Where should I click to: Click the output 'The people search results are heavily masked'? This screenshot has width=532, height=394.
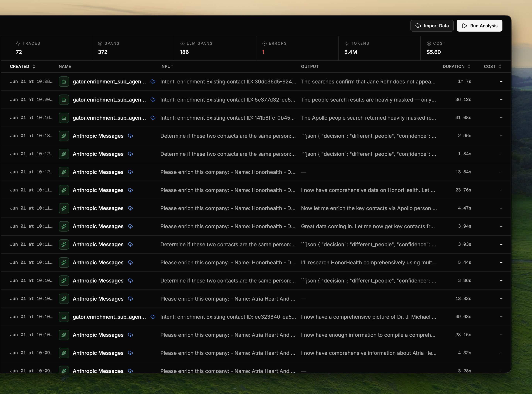[x=368, y=100]
